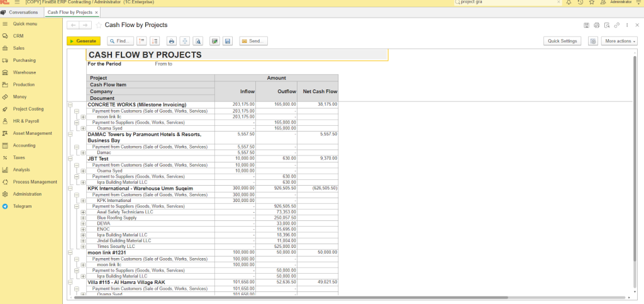Collapse the CONCRETE WORKS project group
This screenshot has width=644, height=304.
(x=70, y=105)
